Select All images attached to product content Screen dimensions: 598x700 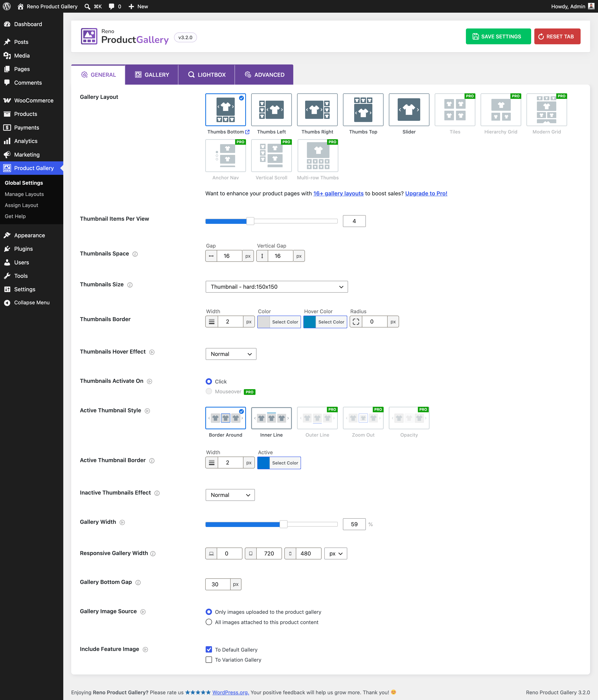[x=209, y=622]
